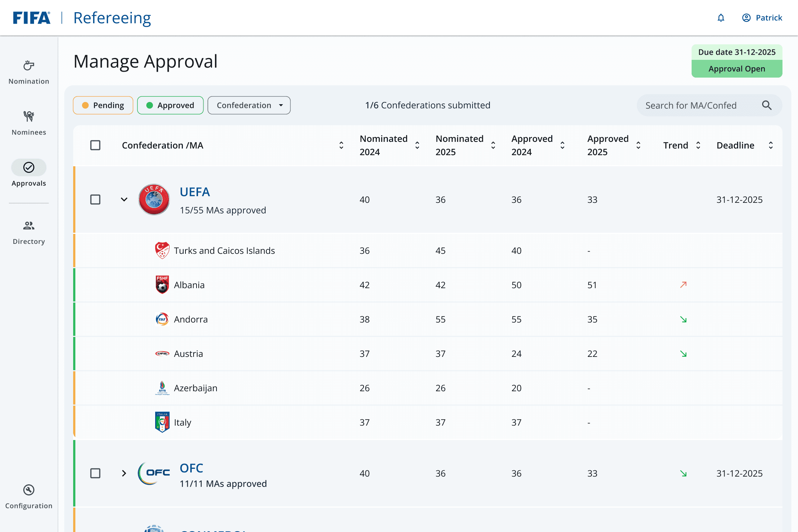
Task: Click the Andorra federation crest
Action: (162, 319)
